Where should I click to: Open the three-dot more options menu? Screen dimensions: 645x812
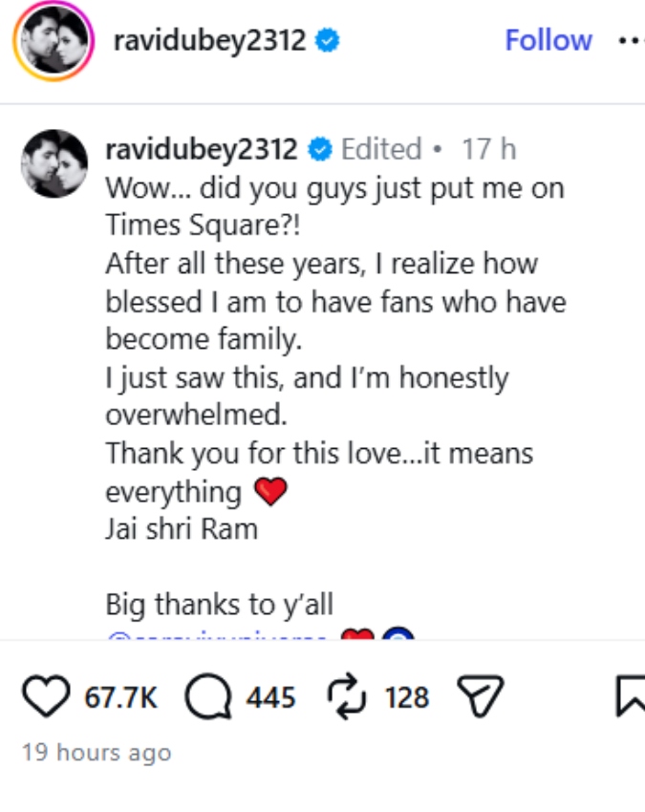click(629, 41)
